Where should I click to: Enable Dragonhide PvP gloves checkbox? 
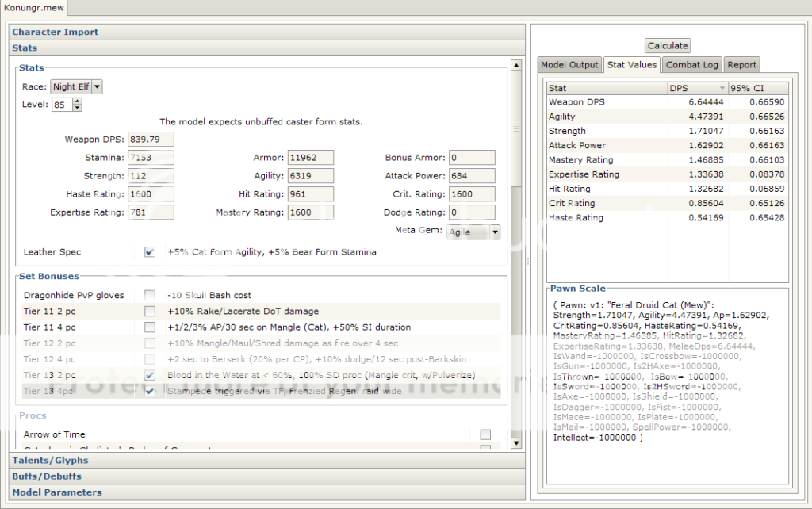(x=150, y=295)
